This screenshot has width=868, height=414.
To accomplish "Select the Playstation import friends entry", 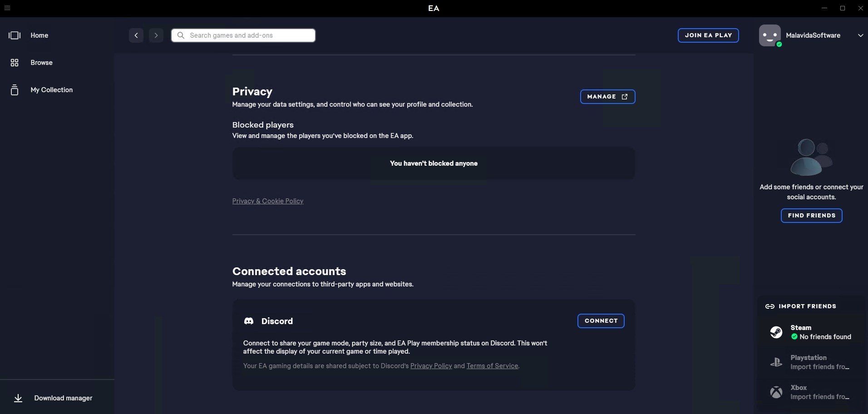I will point(812,362).
